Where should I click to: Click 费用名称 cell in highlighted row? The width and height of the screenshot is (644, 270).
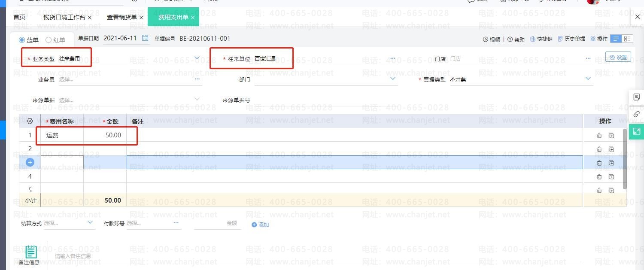[62, 162]
